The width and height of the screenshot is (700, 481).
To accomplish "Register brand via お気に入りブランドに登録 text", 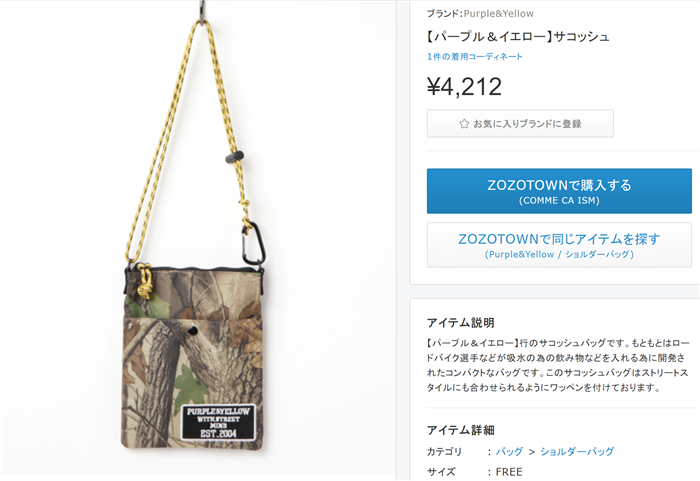I will pos(527,124).
